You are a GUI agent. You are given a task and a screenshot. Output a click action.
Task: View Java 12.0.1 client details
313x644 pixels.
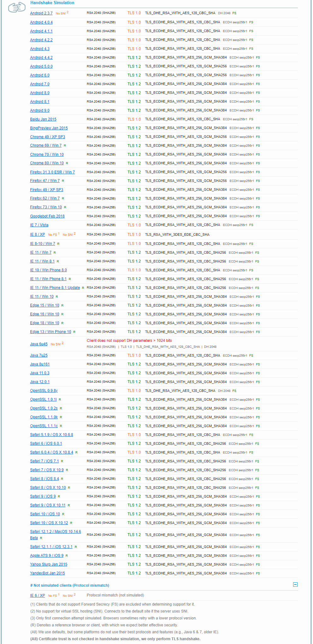tap(40, 382)
